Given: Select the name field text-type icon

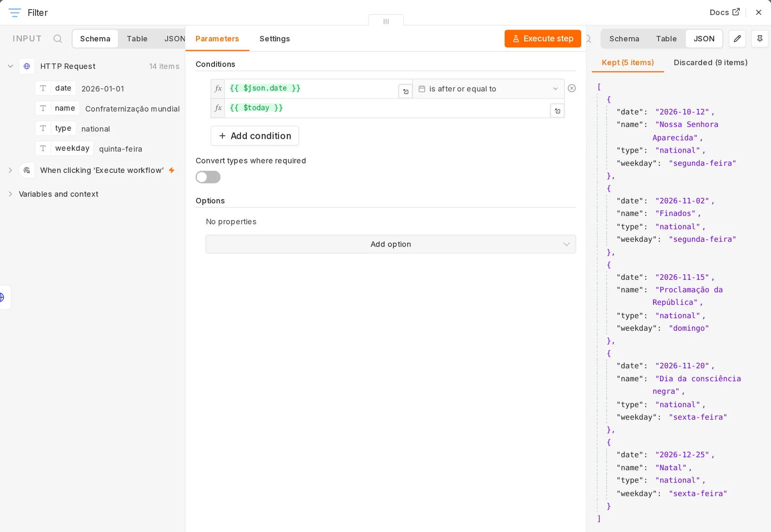Looking at the screenshot, I should pos(43,108).
